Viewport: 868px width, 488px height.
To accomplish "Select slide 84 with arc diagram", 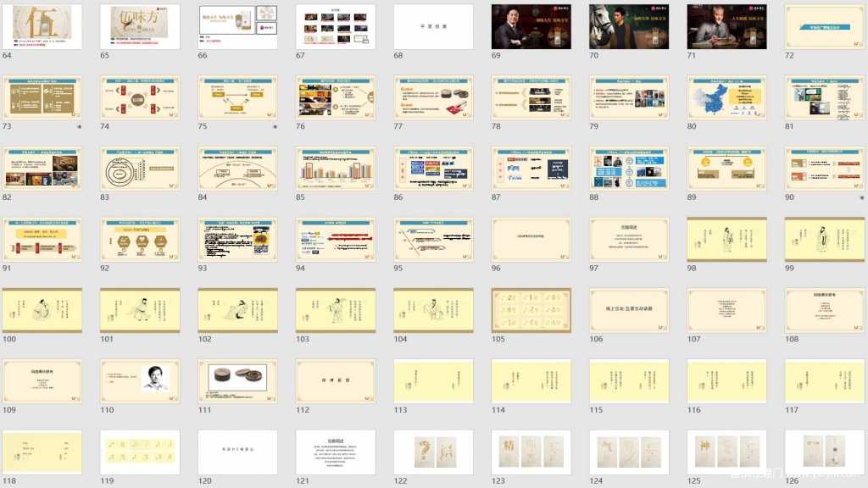I will coord(238,169).
